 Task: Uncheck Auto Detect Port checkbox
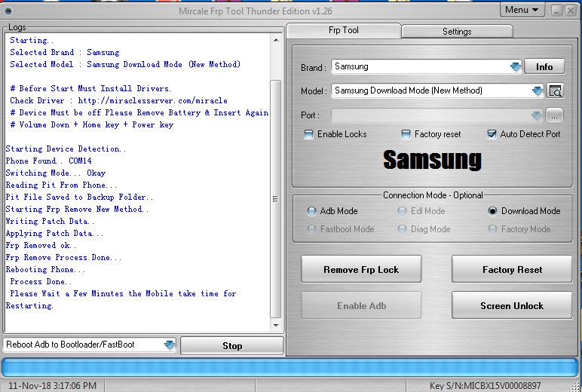(492, 134)
